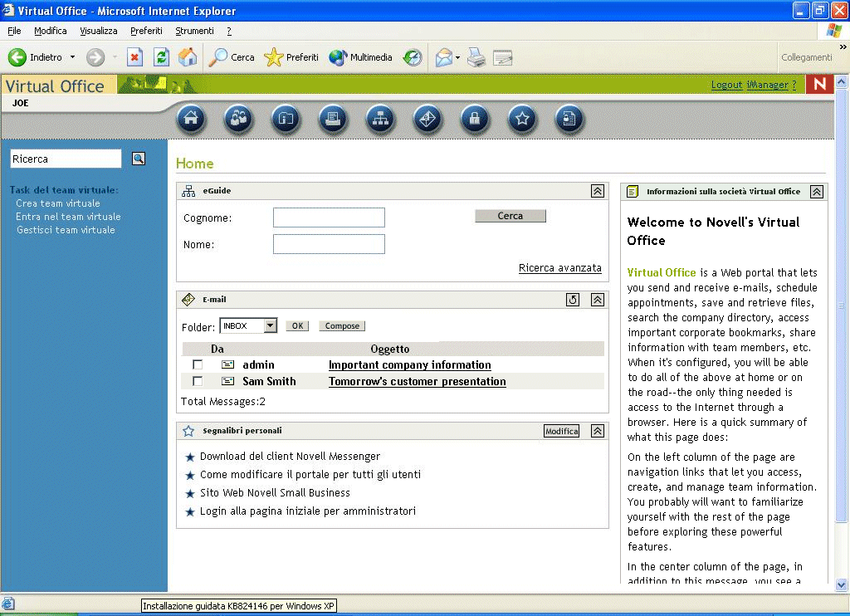The image size is (850, 616).
Task: Refresh the E-mail panel using its reload icon
Action: click(x=573, y=300)
